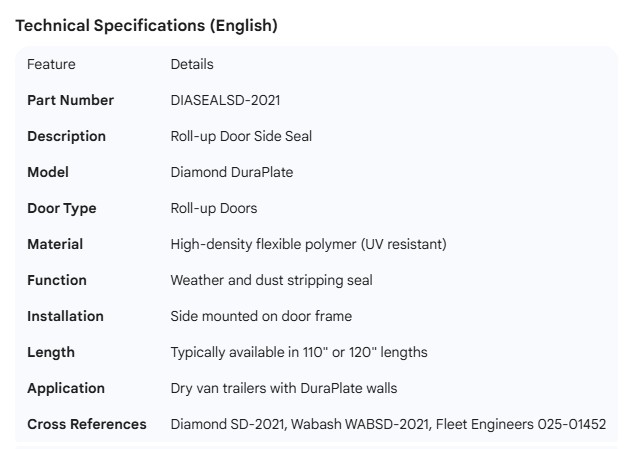Select the Feature column header
This screenshot has width=629, height=449.
(x=51, y=64)
